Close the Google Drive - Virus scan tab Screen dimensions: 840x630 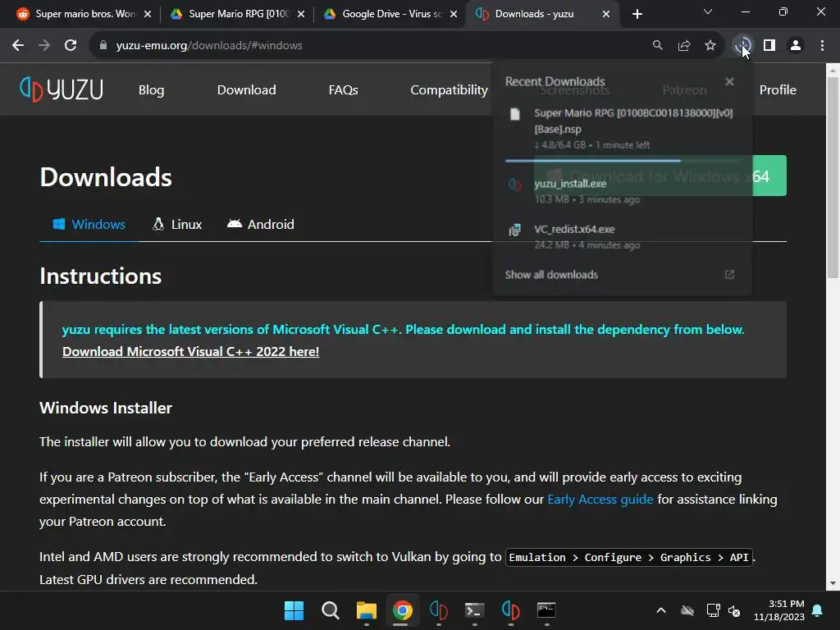coord(454,14)
